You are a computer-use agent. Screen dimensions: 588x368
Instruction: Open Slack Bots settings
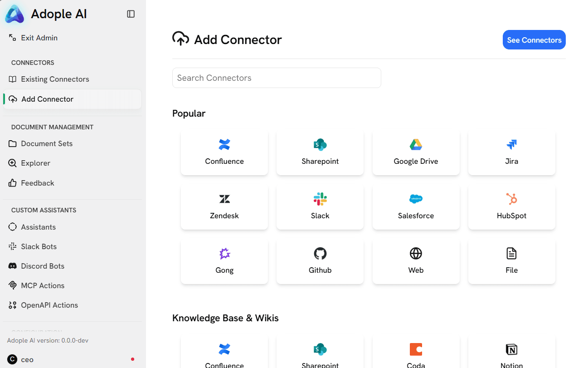pos(72,246)
